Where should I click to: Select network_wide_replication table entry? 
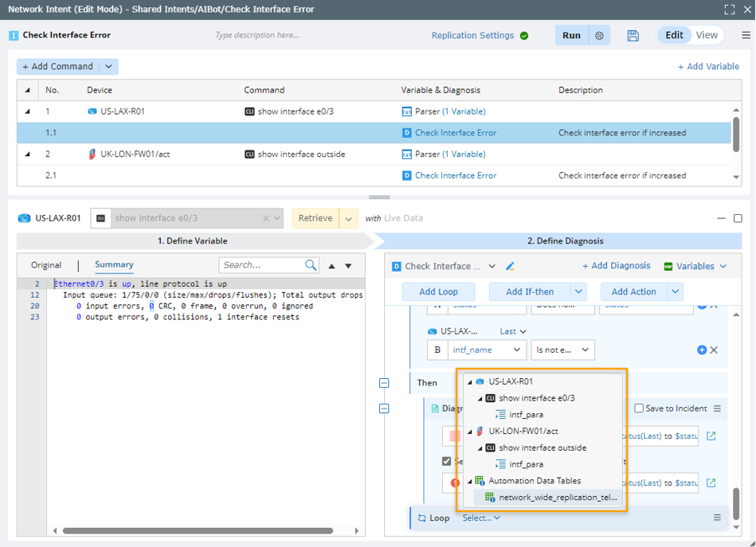point(558,498)
